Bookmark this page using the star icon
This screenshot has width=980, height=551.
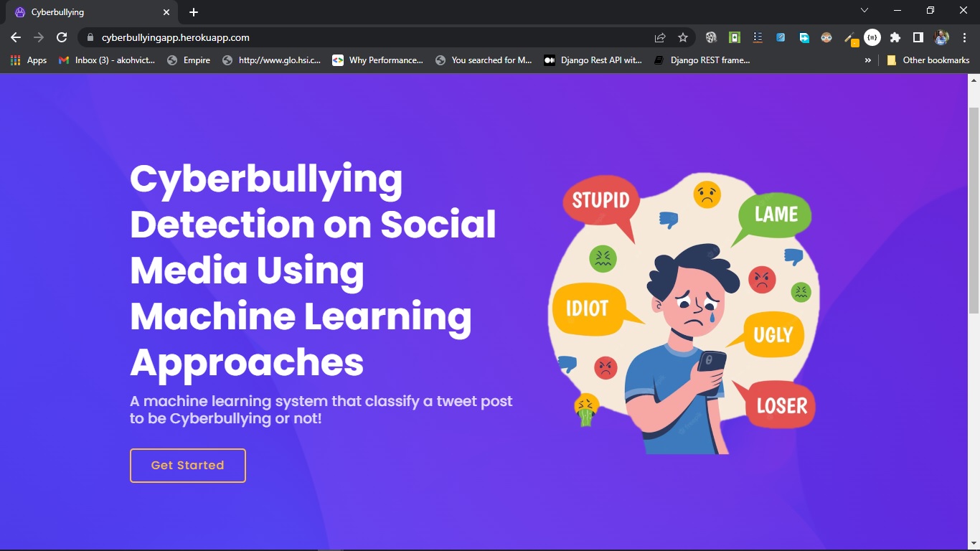[x=683, y=37]
